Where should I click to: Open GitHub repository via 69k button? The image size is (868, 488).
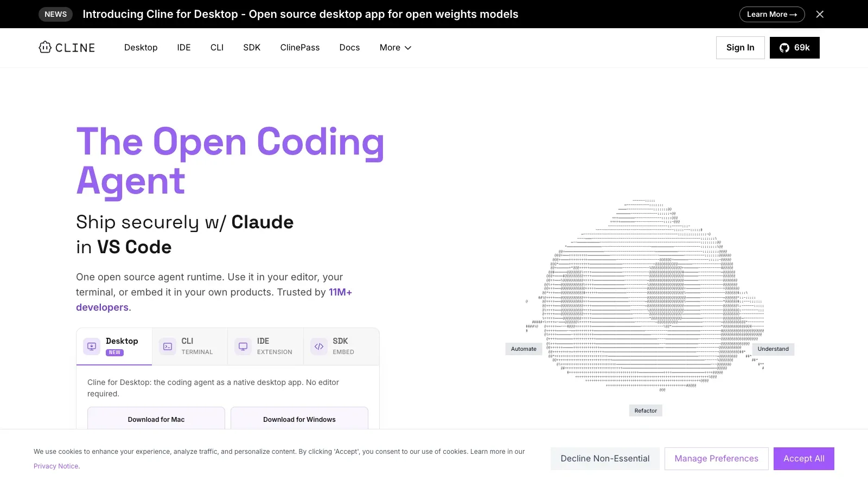[794, 48]
